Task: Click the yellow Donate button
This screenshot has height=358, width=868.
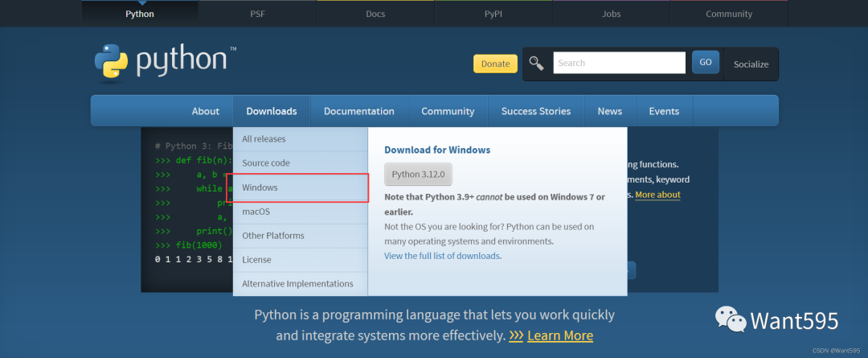Action: pos(495,64)
